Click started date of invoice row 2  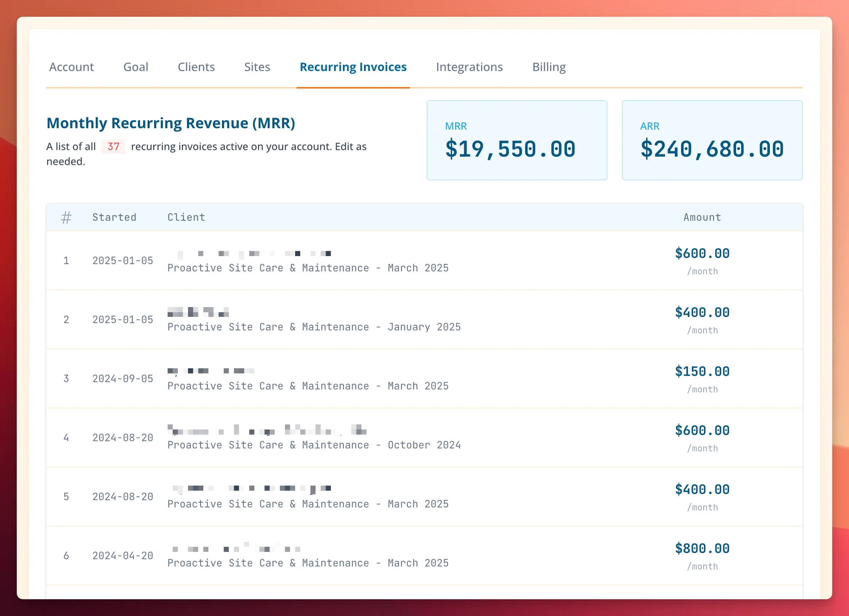click(122, 319)
